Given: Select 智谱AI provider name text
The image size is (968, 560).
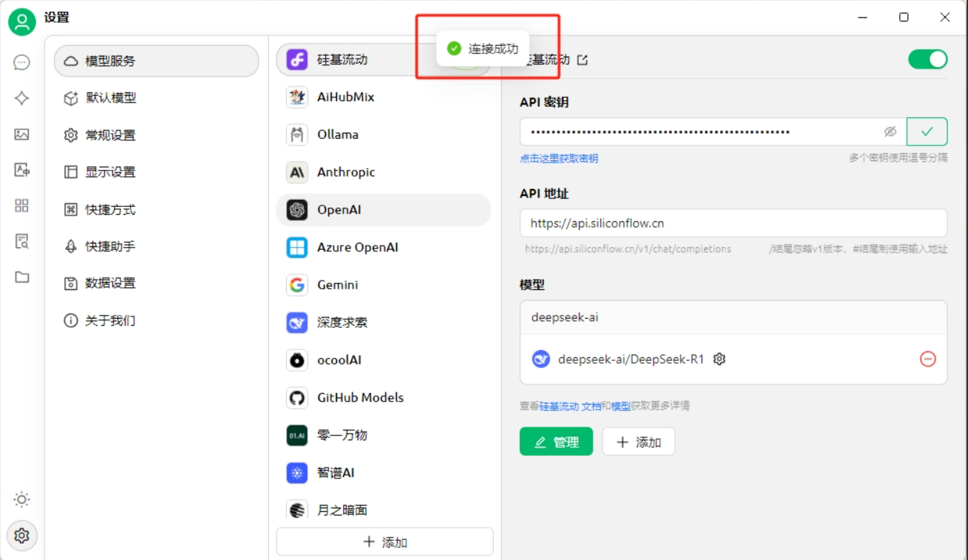Looking at the screenshot, I should coord(336,473).
